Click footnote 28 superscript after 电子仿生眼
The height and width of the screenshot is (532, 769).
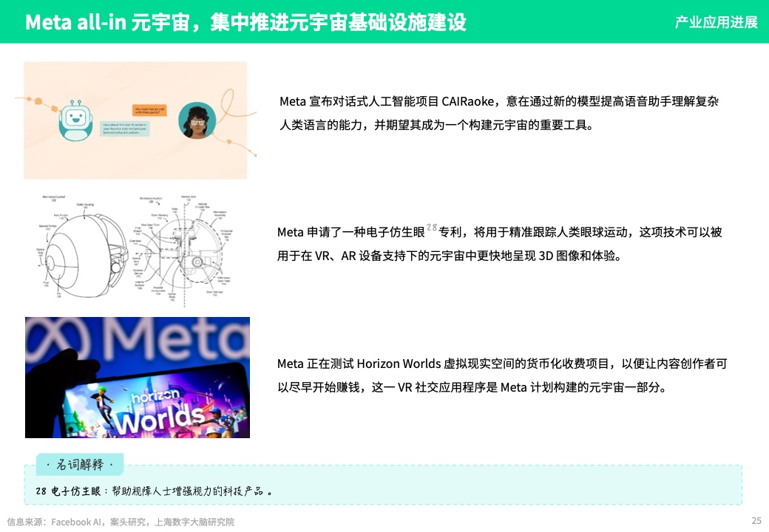[x=432, y=228]
